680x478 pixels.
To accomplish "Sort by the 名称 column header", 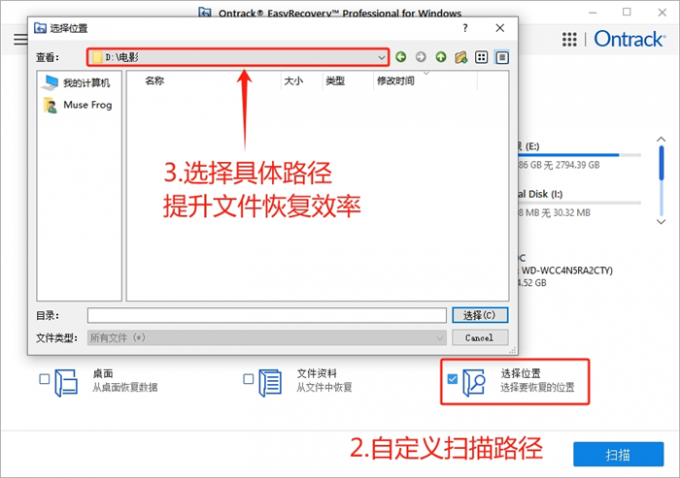I will coord(154,81).
